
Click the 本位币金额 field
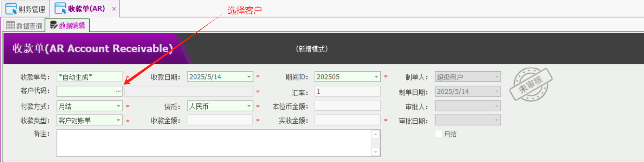pos(347,106)
